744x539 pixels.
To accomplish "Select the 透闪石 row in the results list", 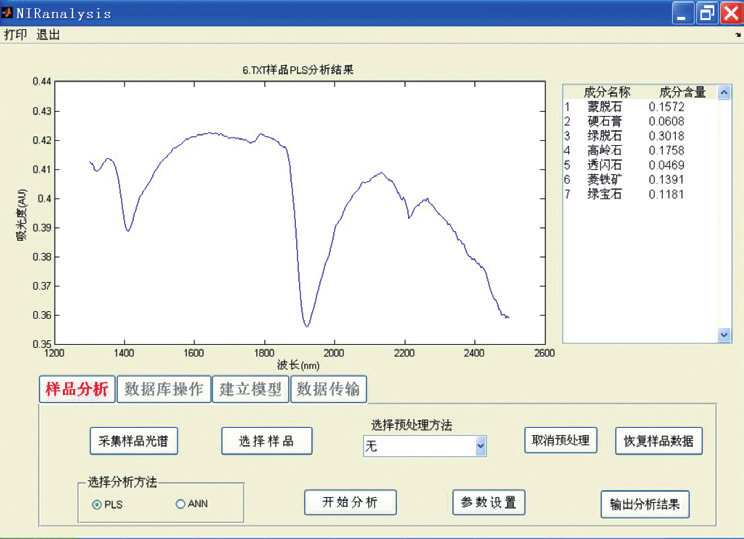I will 640,165.
